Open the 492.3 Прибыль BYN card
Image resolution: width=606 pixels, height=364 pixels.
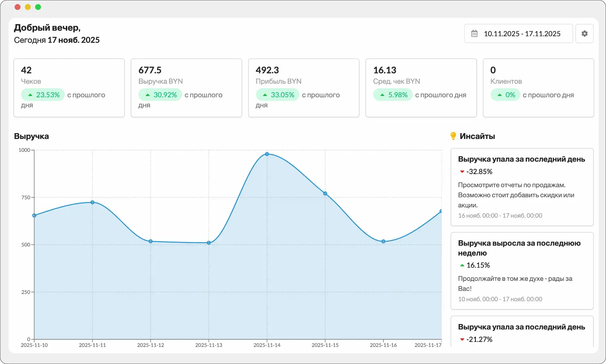pyautogui.click(x=304, y=88)
